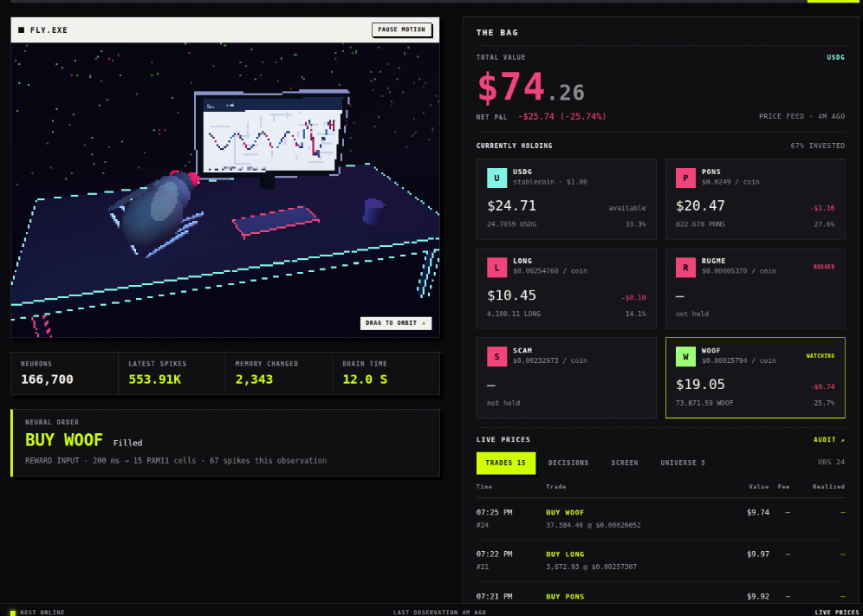Click the 67% INVESTED label
Screen dimensions: 863x616
pyautogui.click(x=817, y=146)
